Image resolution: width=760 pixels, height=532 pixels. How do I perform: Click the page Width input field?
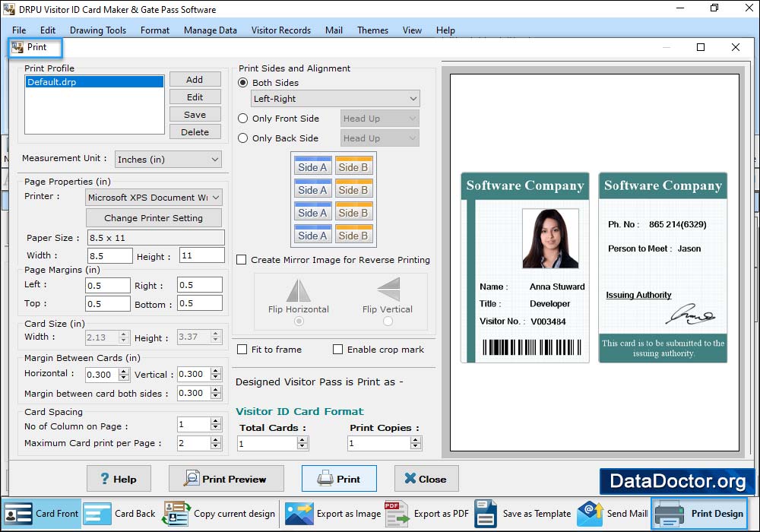coord(110,256)
